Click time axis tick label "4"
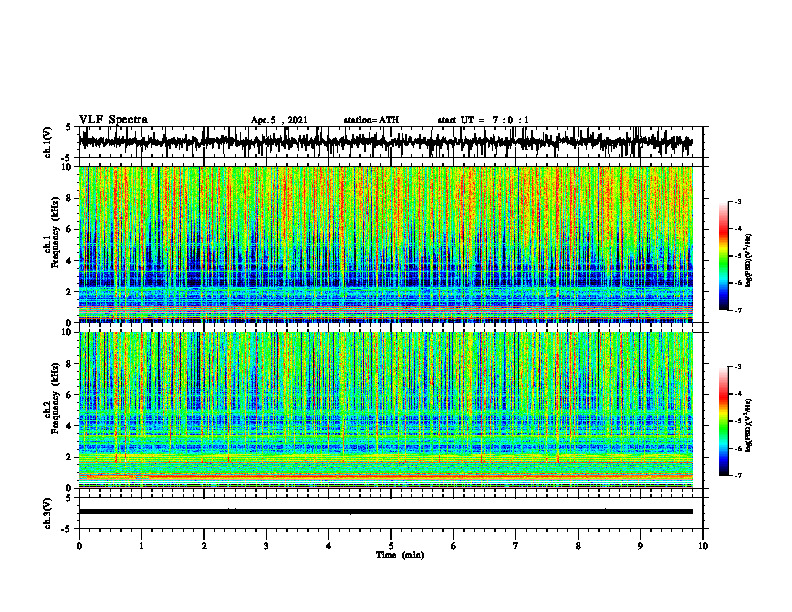 (x=328, y=546)
